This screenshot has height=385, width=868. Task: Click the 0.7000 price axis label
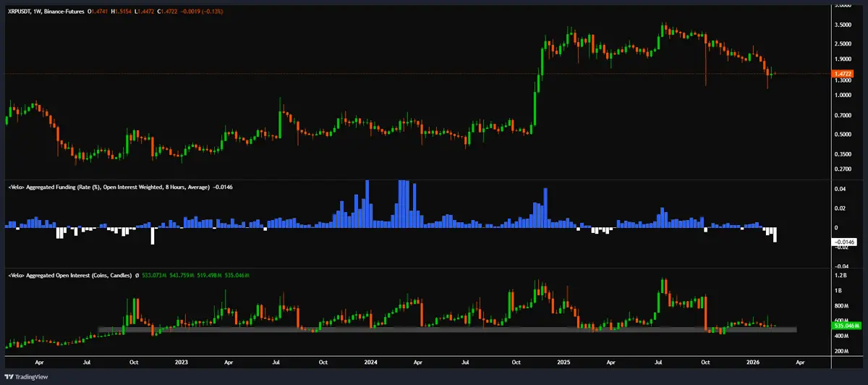tap(843, 116)
